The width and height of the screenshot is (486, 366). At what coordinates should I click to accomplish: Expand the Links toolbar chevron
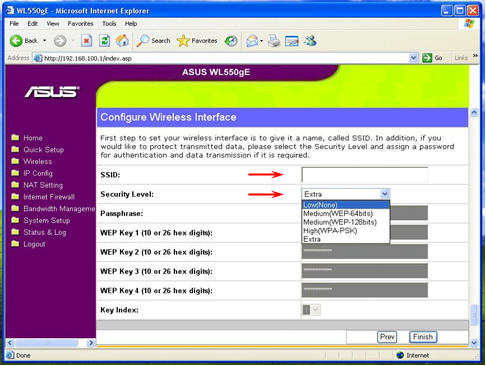[475, 56]
